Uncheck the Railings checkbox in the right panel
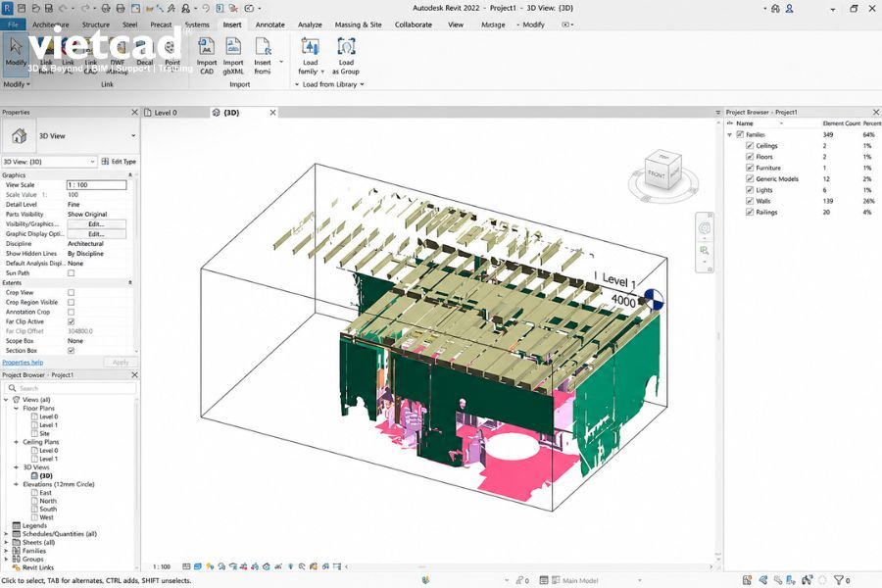Screen dimensions: 882x588 (x=750, y=212)
